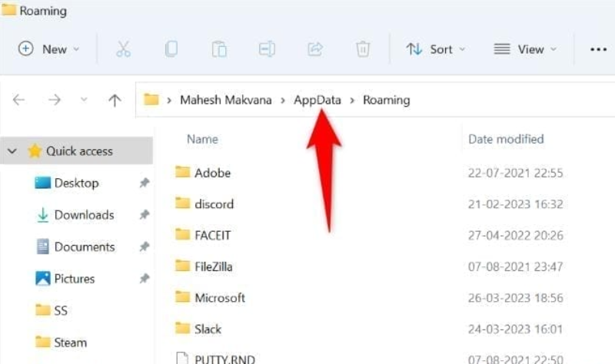Click the Share icon in toolbar
Image resolution: width=615 pixels, height=364 pixels.
click(315, 49)
